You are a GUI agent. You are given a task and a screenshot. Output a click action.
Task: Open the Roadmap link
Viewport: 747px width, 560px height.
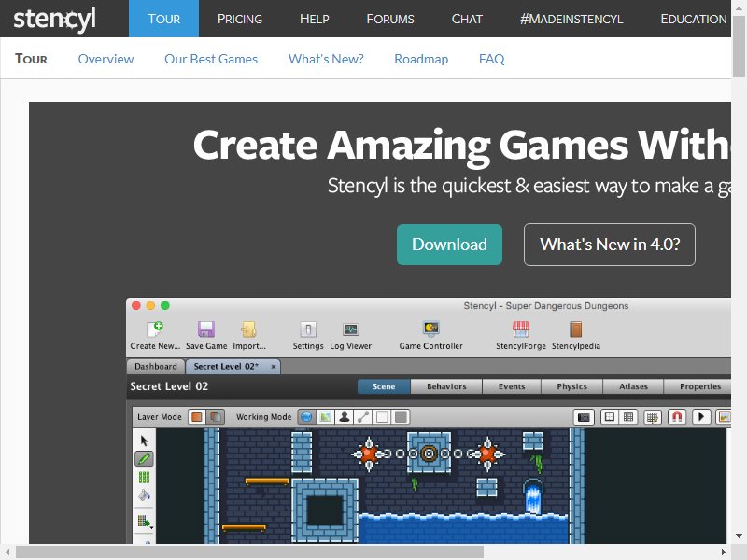coord(421,59)
